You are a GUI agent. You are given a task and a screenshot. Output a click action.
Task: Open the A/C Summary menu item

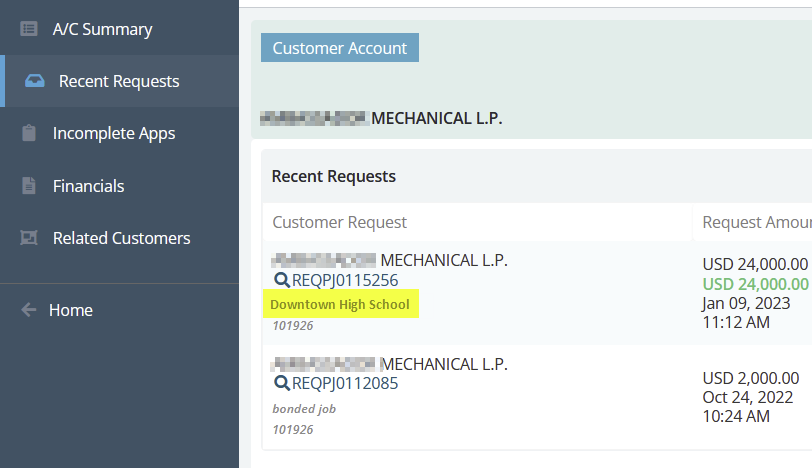(120, 28)
